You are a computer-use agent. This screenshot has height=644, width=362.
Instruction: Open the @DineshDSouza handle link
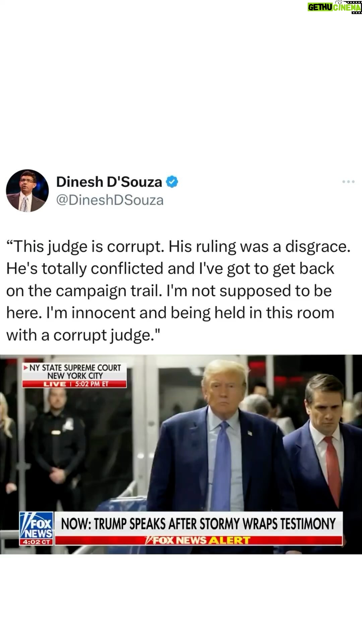pyautogui.click(x=110, y=200)
